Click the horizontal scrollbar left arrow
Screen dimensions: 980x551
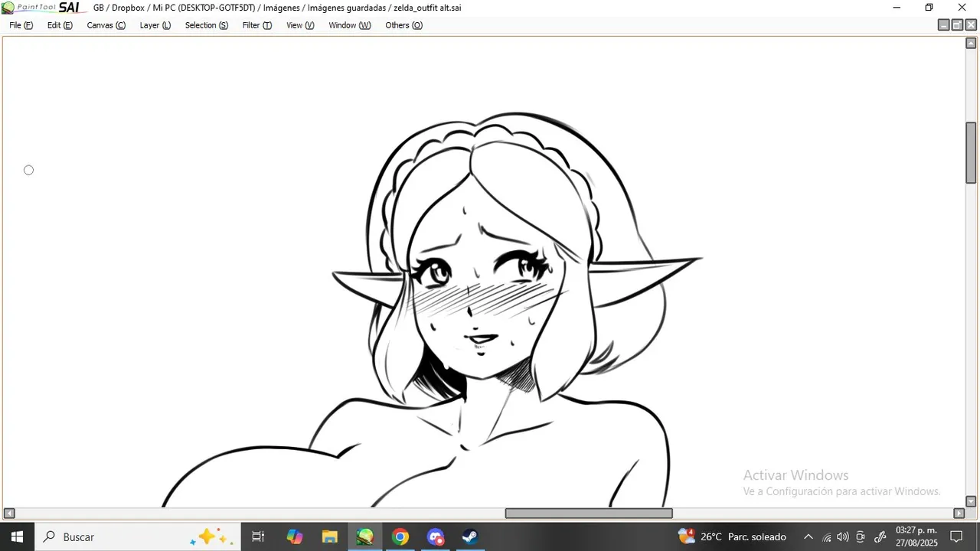coord(9,514)
